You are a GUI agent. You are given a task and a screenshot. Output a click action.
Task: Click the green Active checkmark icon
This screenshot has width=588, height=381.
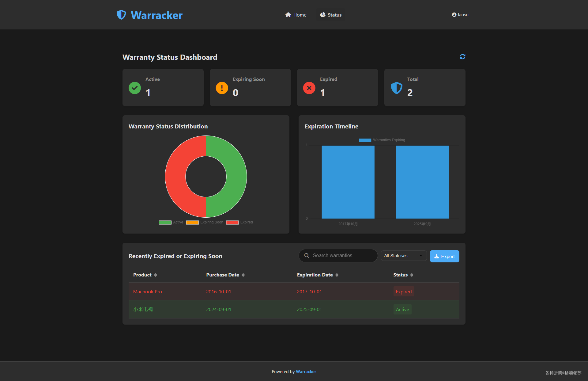(135, 88)
